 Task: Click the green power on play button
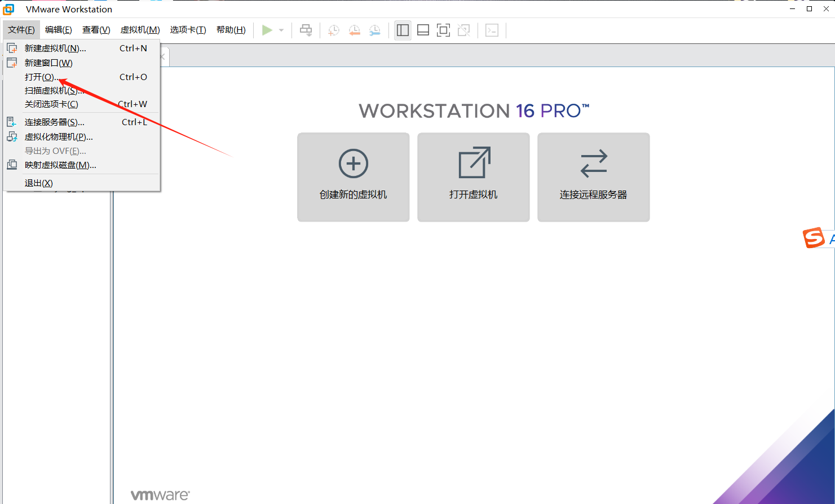(x=267, y=30)
